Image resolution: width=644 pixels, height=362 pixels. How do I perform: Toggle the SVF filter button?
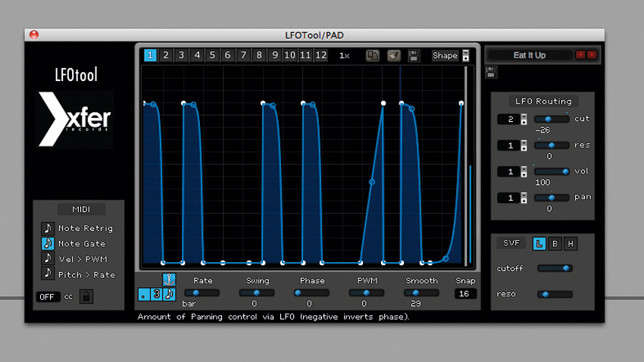(511, 243)
